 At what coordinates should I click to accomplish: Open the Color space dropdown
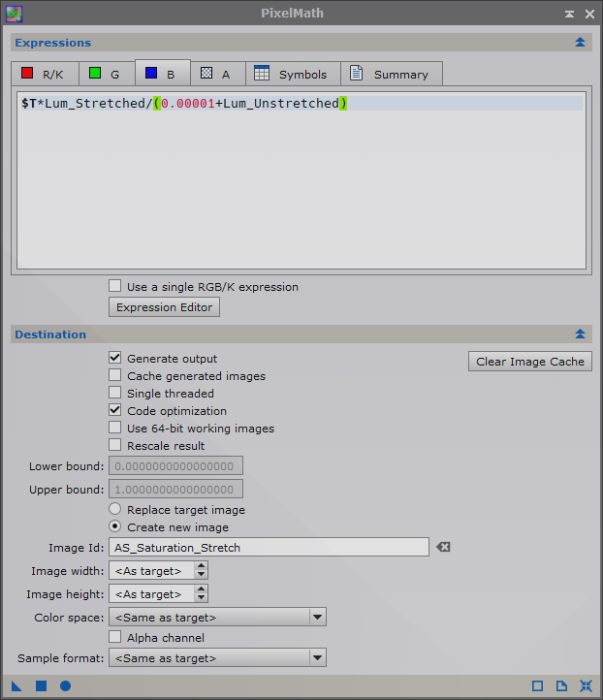coord(218,618)
